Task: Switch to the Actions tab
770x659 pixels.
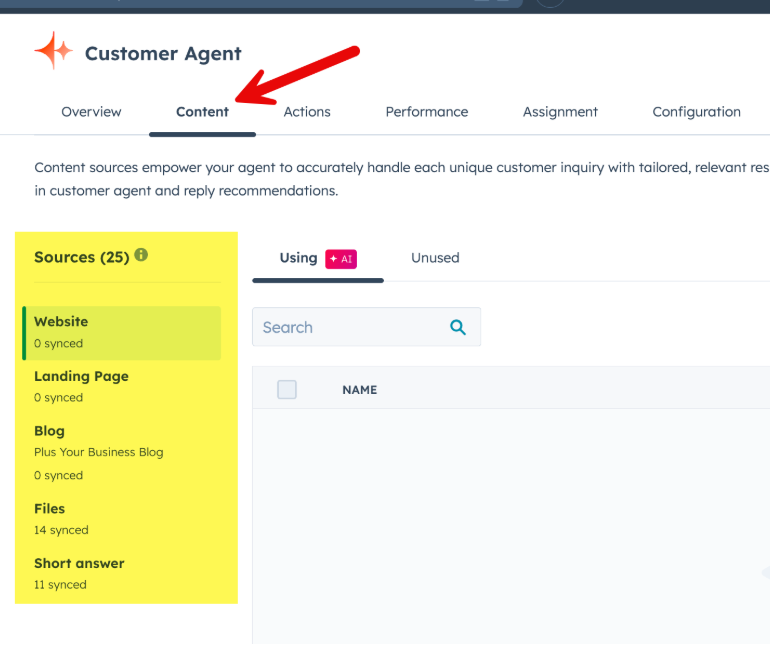Action: (307, 112)
